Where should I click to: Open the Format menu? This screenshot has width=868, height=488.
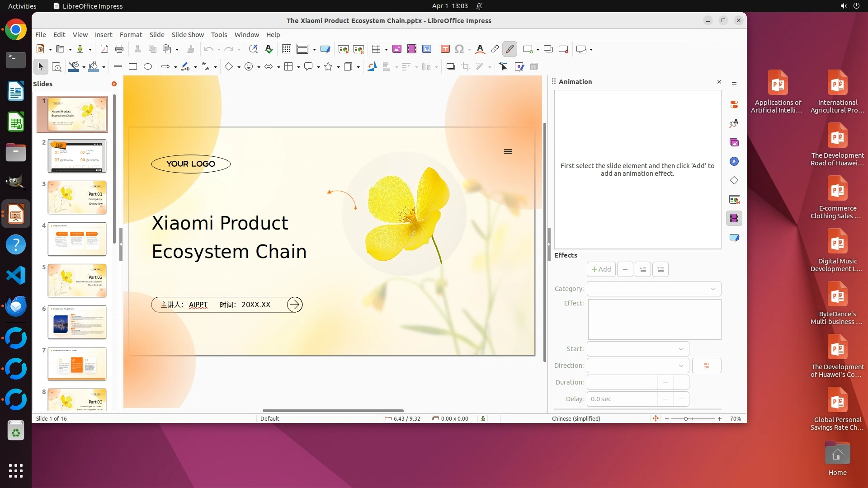131,35
